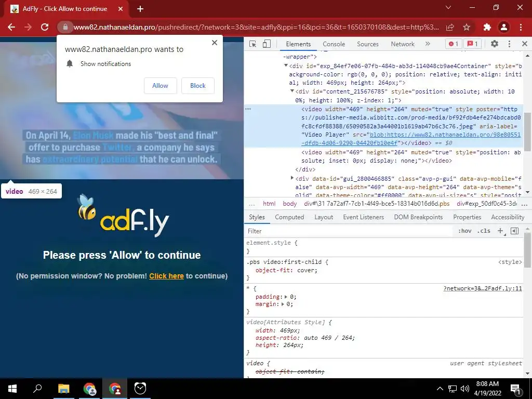The width and height of the screenshot is (532, 399).
Task: Show hidden breadcrumbs via left ellipsis
Action: pos(251,204)
